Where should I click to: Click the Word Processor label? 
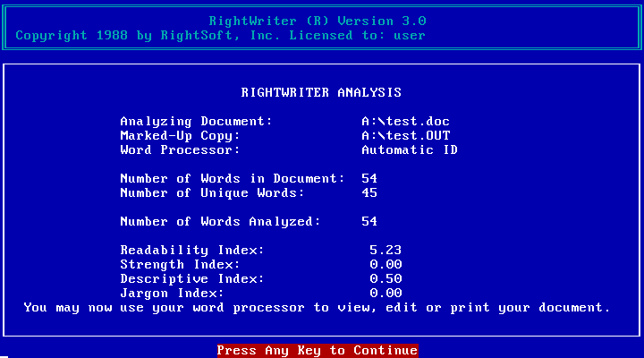pos(180,150)
